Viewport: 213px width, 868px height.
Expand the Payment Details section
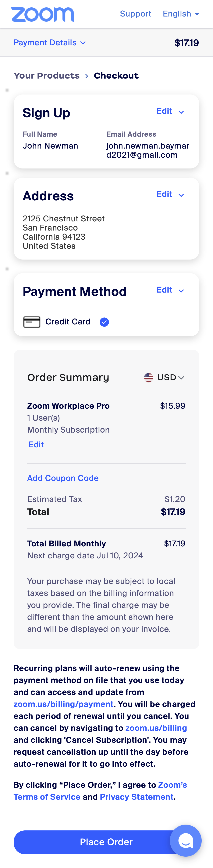50,43
